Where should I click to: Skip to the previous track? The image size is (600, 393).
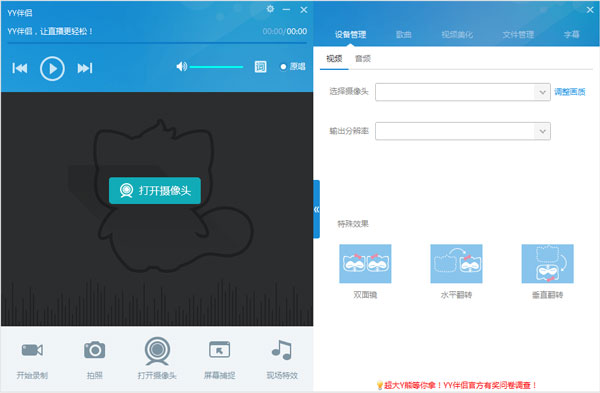pos(20,68)
